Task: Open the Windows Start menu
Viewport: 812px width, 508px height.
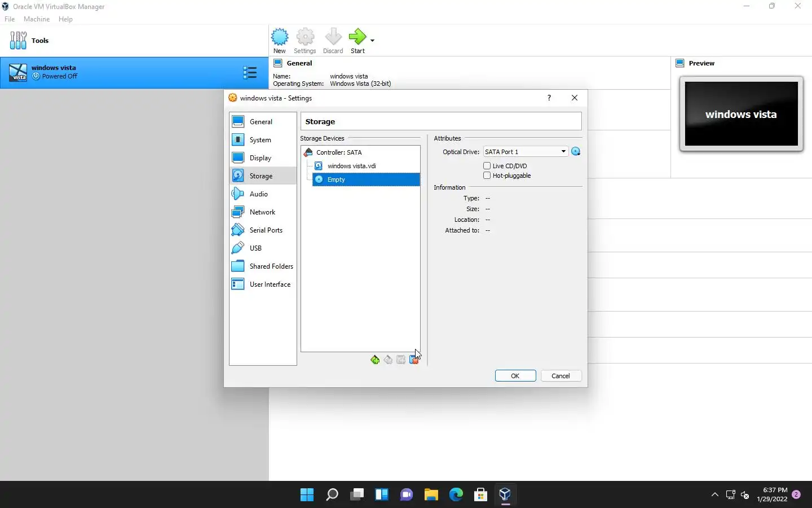Action: coord(307,495)
